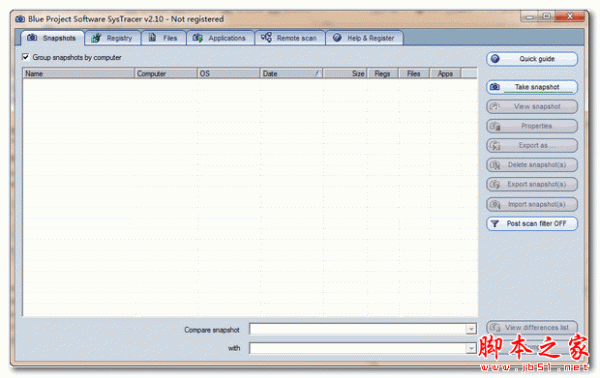The height and width of the screenshot is (378, 600).
Task: Click the funnel icon on the Post scan filter button
Action: (x=495, y=224)
